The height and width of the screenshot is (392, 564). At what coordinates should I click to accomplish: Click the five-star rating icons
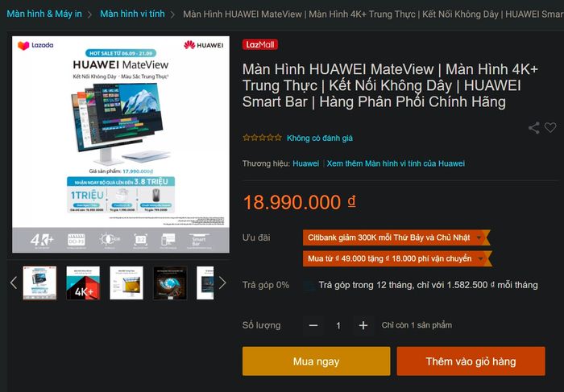click(262, 138)
